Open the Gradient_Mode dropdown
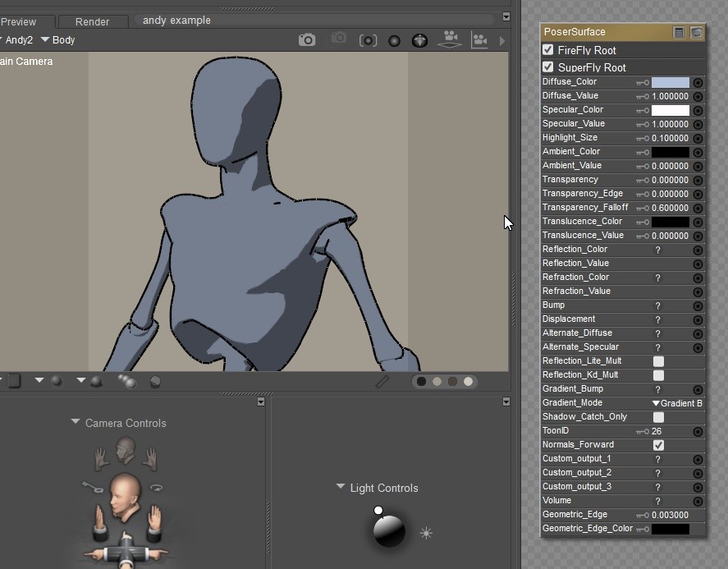The image size is (728, 569). pyautogui.click(x=677, y=403)
